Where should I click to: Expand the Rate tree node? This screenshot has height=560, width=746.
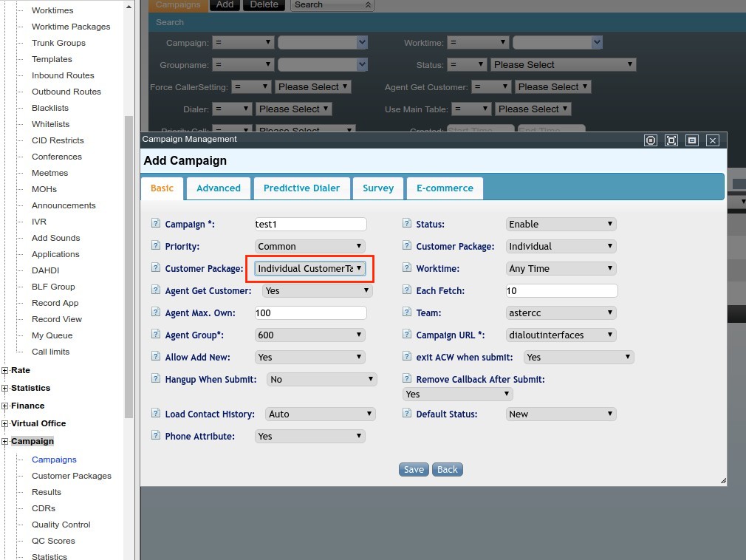(x=5, y=370)
